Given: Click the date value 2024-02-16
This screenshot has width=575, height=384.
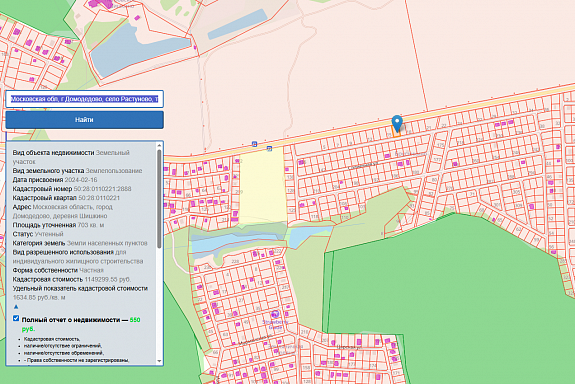Looking at the screenshot, I should click(81, 180).
